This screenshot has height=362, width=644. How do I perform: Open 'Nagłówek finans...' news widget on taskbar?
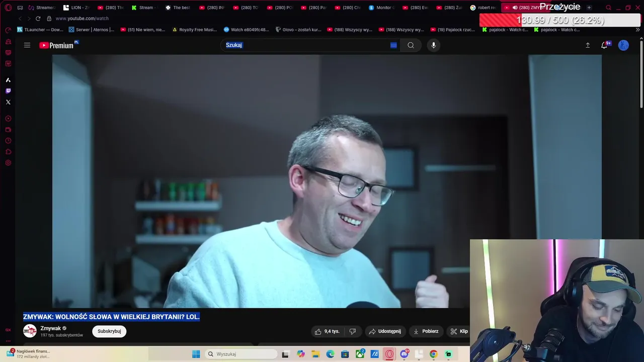coord(28,354)
